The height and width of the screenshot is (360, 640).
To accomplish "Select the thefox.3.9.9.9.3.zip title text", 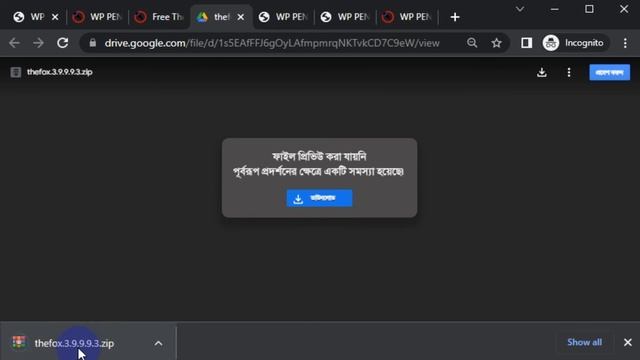I will pyautogui.click(x=60, y=72).
